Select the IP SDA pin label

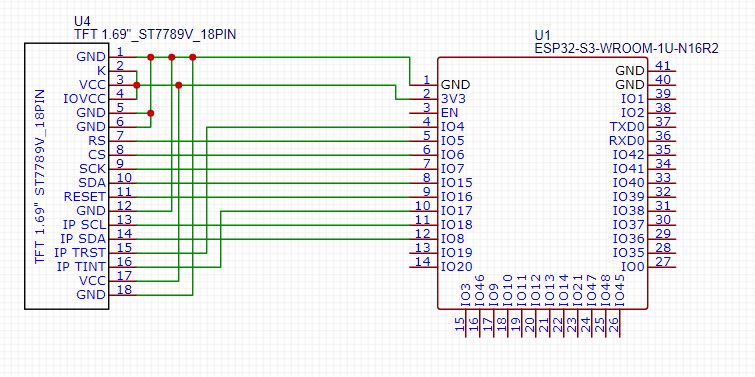click(x=83, y=238)
